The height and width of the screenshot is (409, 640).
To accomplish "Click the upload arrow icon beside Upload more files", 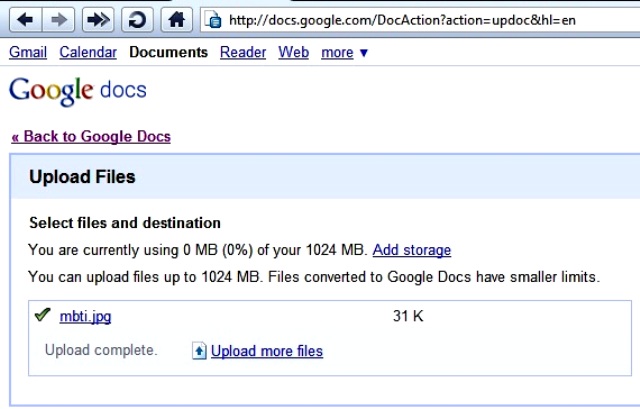I will point(199,351).
